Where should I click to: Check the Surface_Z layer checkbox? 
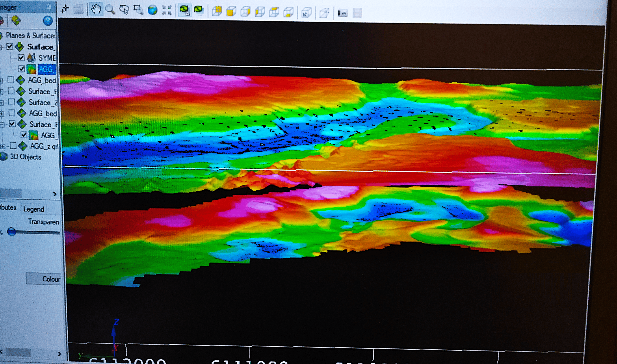pos(11,102)
